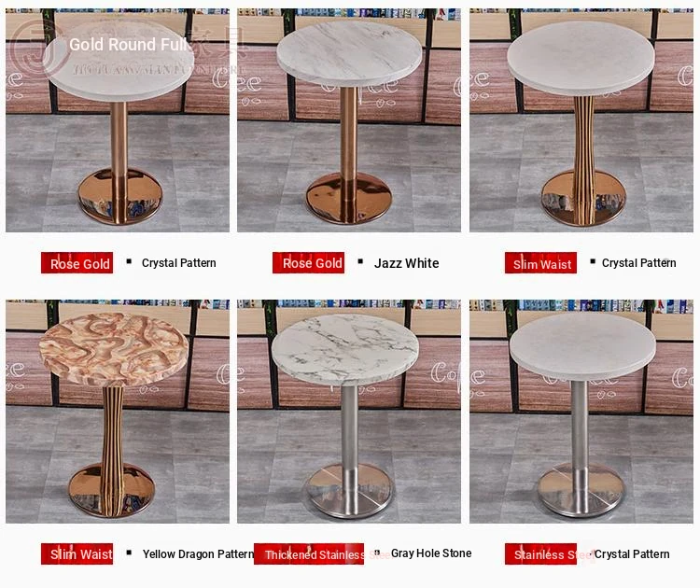This screenshot has width=700, height=588.
Task: Select the Rose Gold Jazz White table photo
Action: (349, 120)
